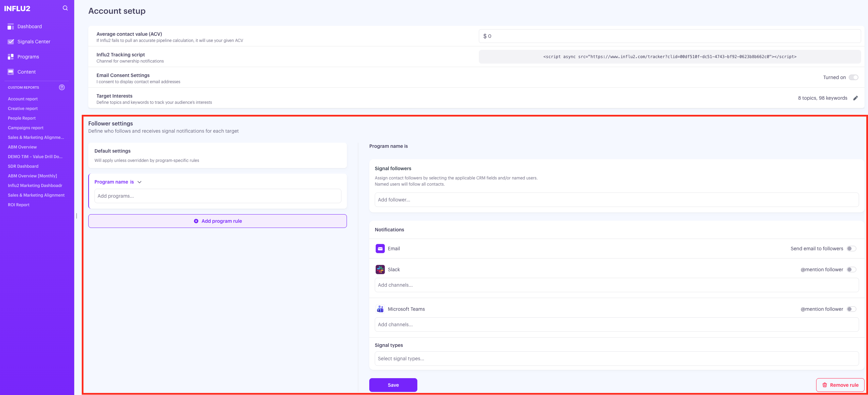Open People Report
This screenshot has height=395, width=868.
[x=22, y=118]
